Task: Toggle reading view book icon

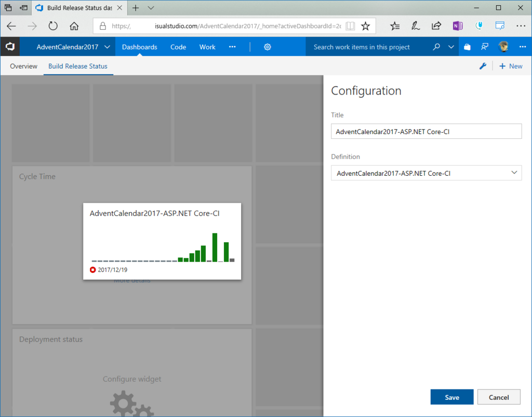Action: (x=350, y=26)
